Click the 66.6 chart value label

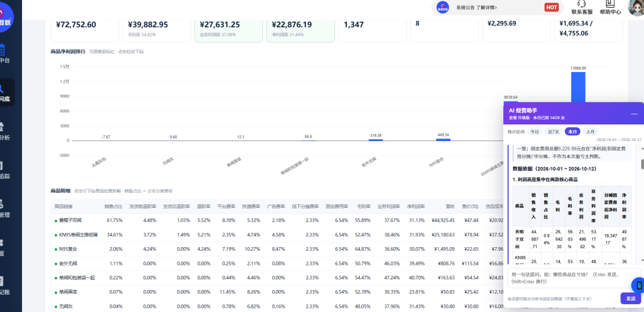coord(308,136)
